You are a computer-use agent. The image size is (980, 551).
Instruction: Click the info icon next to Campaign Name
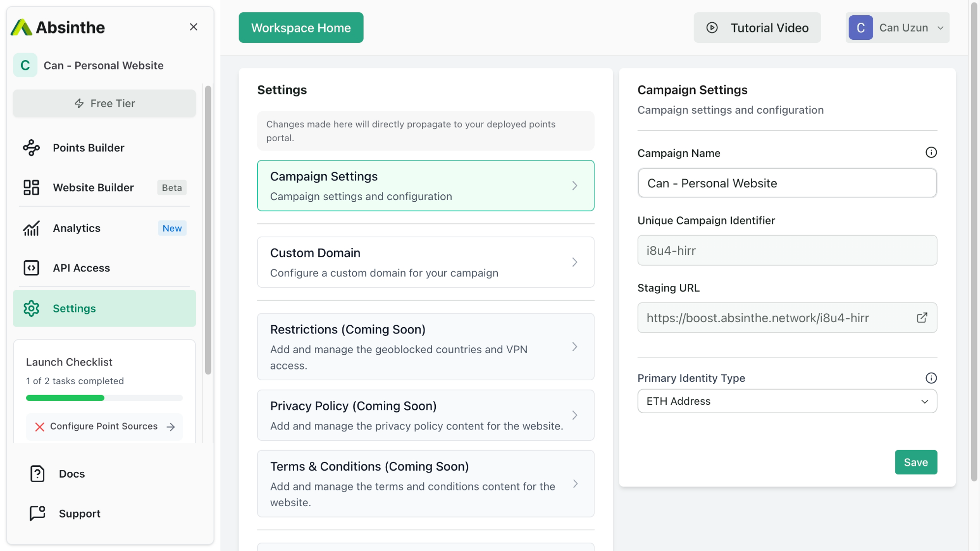click(x=931, y=152)
